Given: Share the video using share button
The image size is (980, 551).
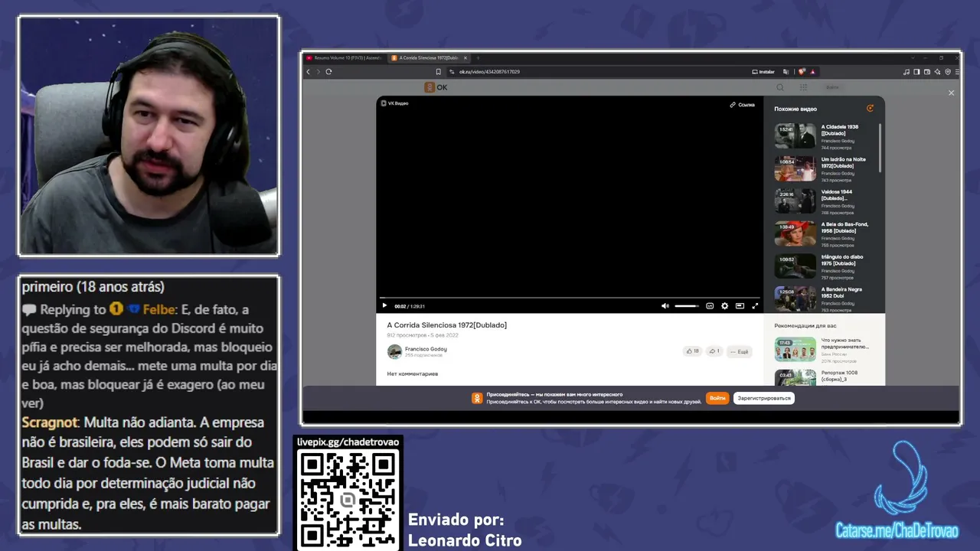Looking at the screenshot, I should pyautogui.click(x=714, y=351).
